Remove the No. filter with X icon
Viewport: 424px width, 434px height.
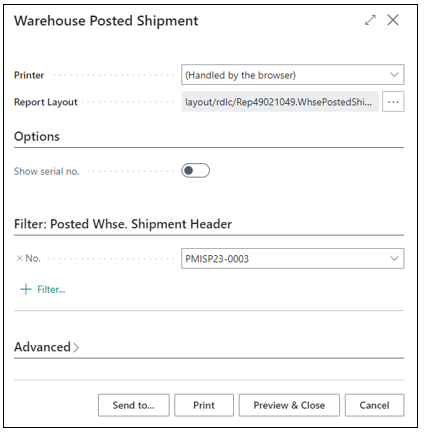[19, 258]
